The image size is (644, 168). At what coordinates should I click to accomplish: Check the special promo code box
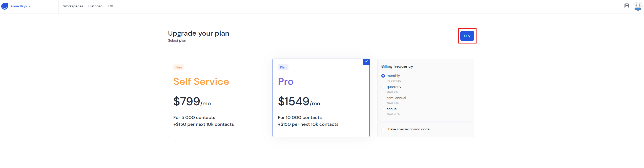coord(383,129)
